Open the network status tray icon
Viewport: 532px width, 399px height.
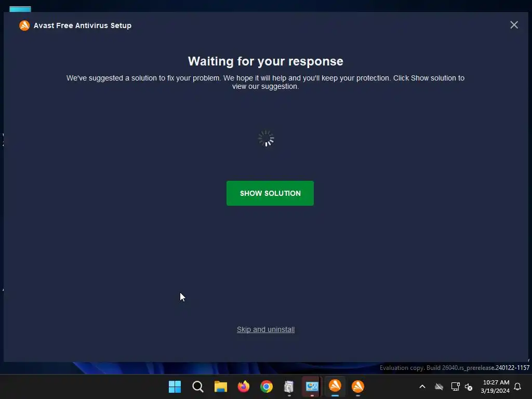click(x=455, y=387)
